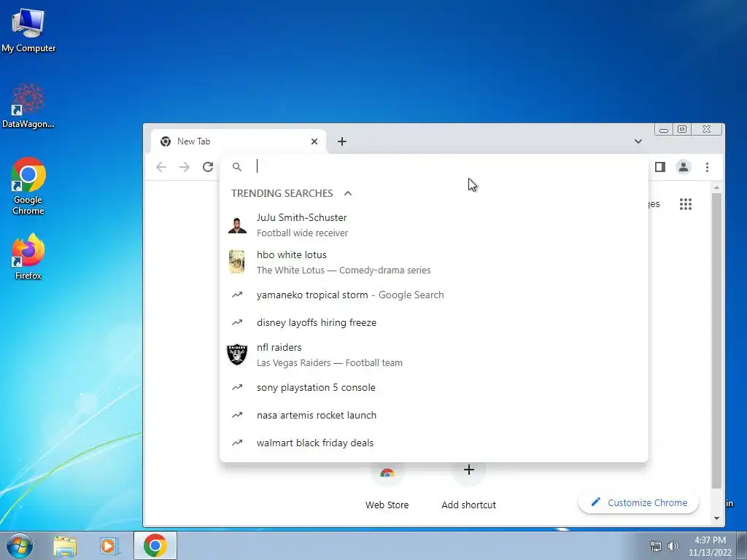Open Windows Media Player from taskbar
The height and width of the screenshot is (560, 747).
coord(109,545)
